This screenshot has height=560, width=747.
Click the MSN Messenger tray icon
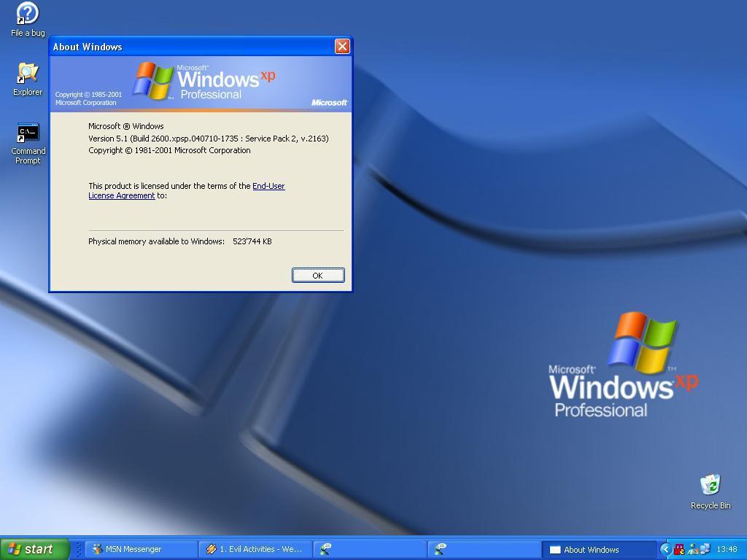[x=692, y=550]
